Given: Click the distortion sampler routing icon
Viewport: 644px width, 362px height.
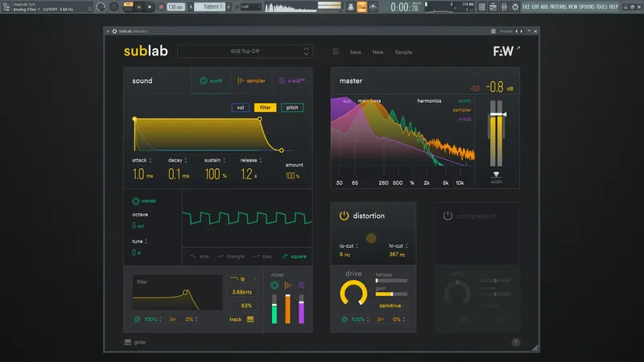Looking at the screenshot, I should tap(381, 319).
